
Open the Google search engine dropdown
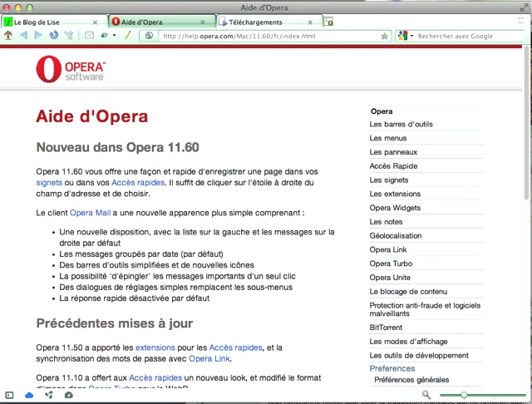click(405, 37)
